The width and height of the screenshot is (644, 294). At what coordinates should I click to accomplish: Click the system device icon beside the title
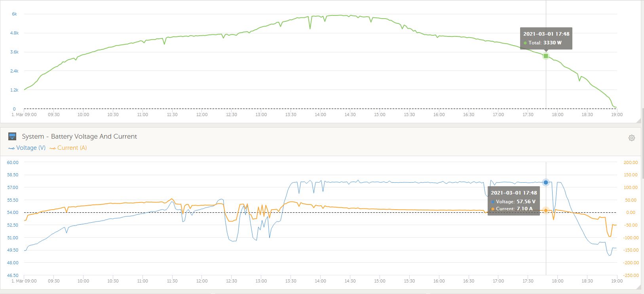[12, 137]
